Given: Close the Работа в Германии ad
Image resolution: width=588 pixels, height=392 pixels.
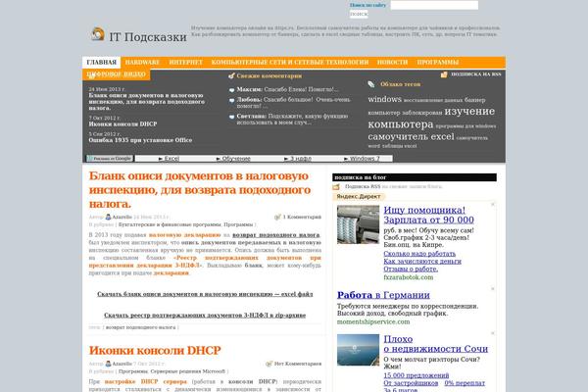Looking at the screenshot, I should (x=493, y=289).
